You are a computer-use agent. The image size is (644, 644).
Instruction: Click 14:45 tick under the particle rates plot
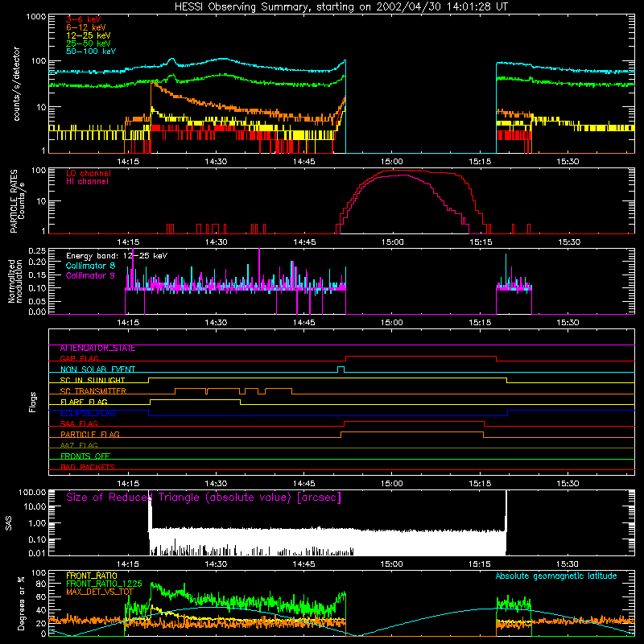coord(304,242)
